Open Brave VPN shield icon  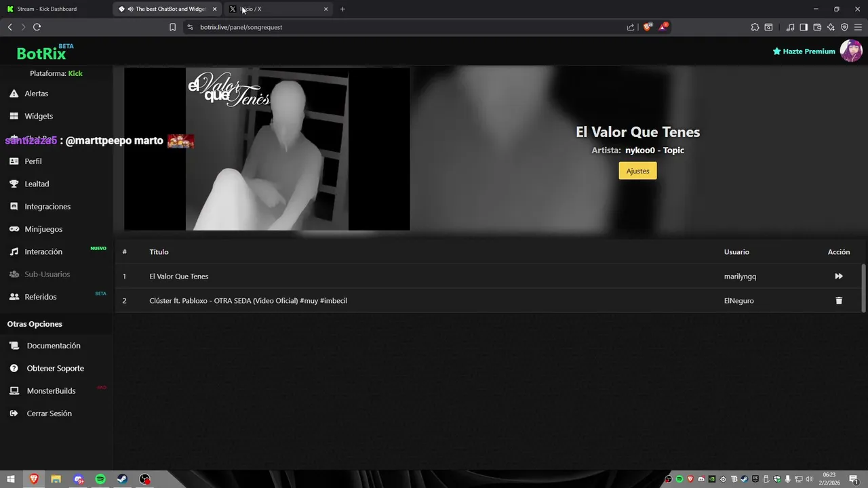[844, 27]
